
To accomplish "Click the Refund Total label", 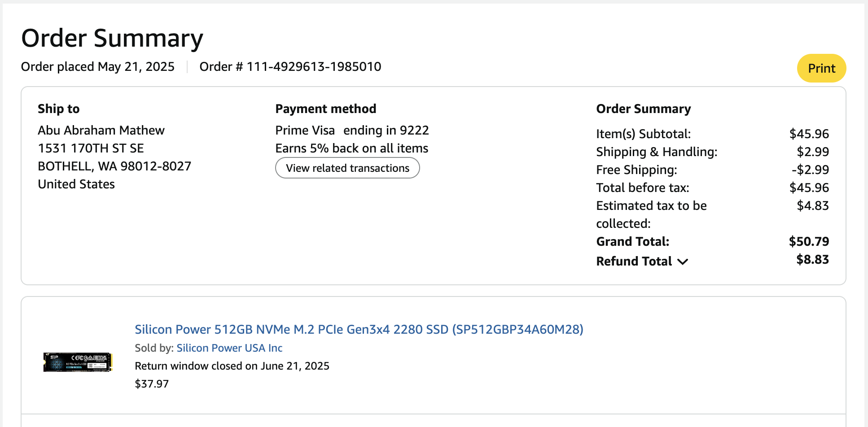I will (x=634, y=261).
